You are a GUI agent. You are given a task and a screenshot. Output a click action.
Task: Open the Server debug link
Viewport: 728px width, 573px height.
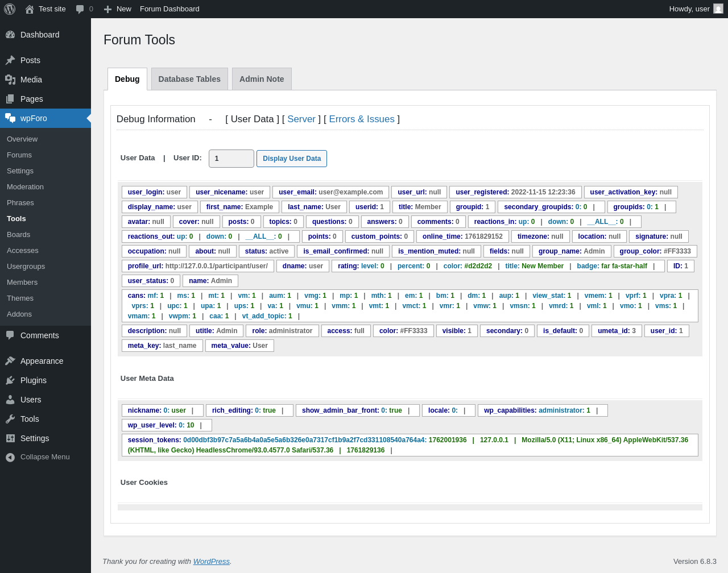pos(301,119)
